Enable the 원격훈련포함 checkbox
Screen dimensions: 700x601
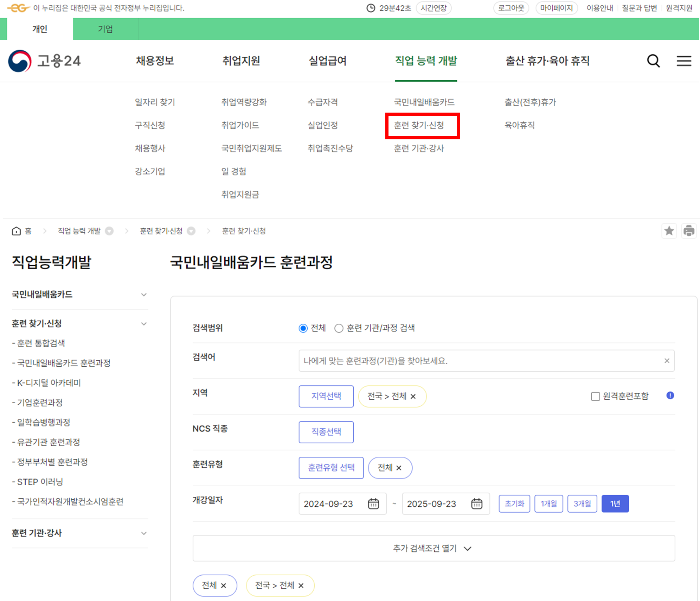tap(595, 397)
